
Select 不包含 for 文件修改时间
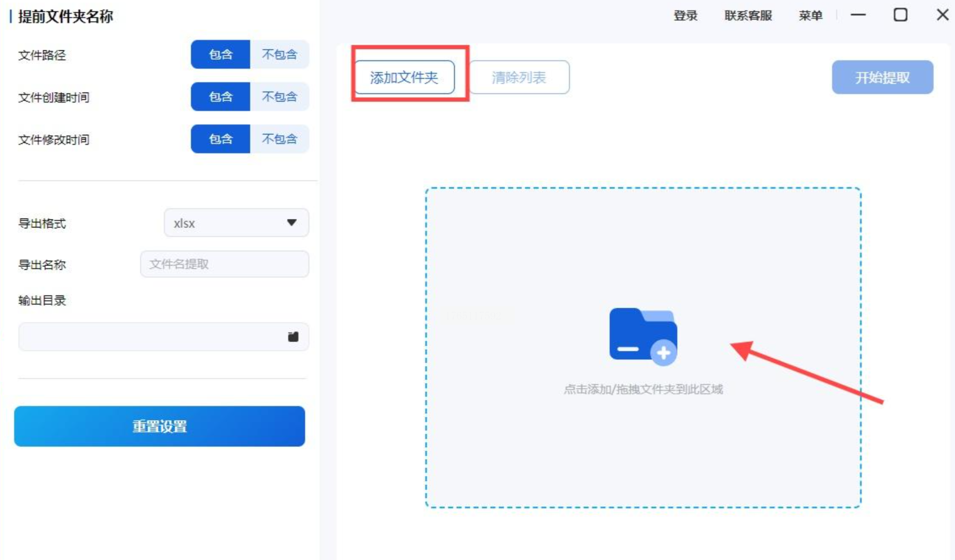click(279, 139)
